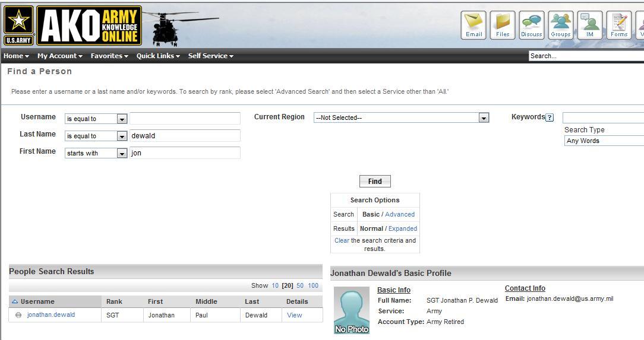The height and width of the screenshot is (340, 644).
Task: Click the No Photo profile thumbnail
Action: 351,310
